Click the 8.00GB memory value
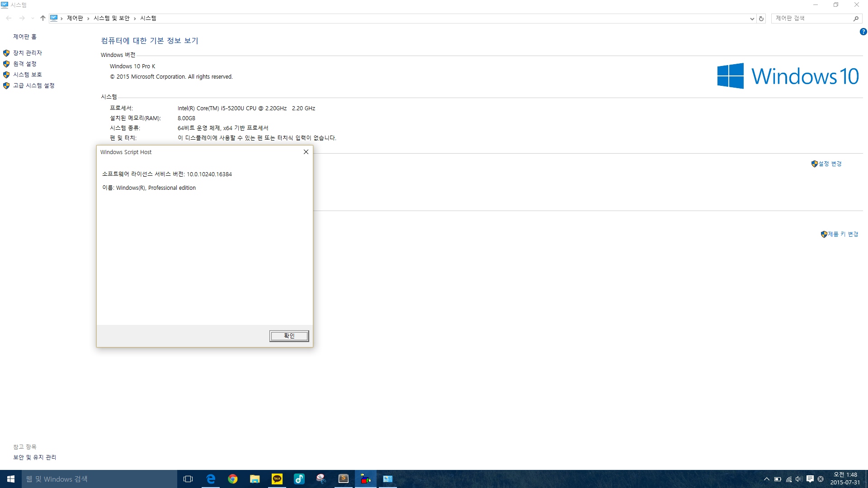 [x=186, y=118]
